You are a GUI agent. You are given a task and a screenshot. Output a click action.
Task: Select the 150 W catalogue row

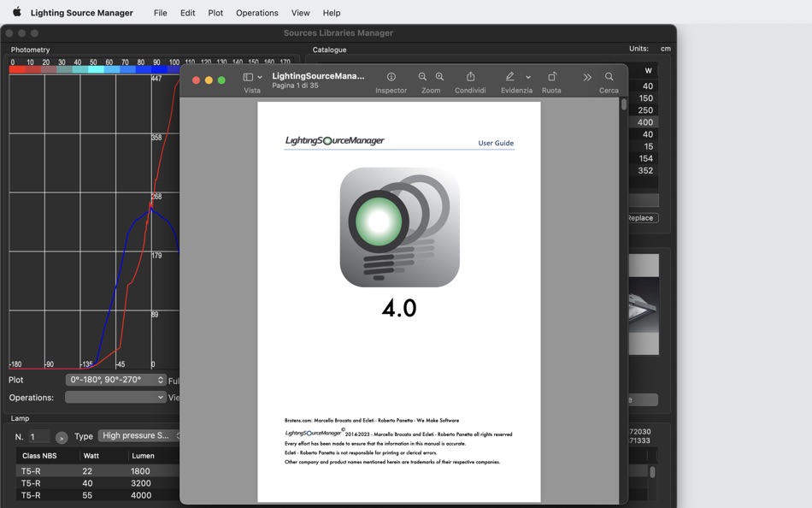[x=644, y=98]
